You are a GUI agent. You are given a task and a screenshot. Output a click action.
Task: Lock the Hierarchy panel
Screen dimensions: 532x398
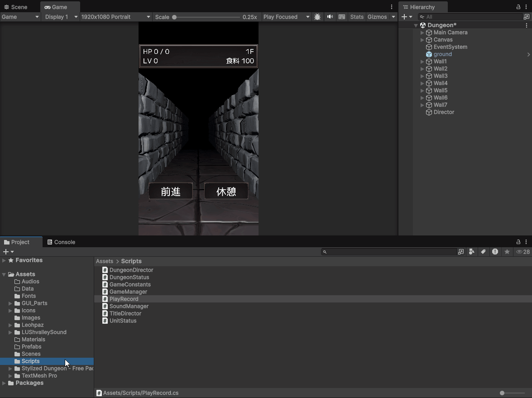[x=518, y=7]
